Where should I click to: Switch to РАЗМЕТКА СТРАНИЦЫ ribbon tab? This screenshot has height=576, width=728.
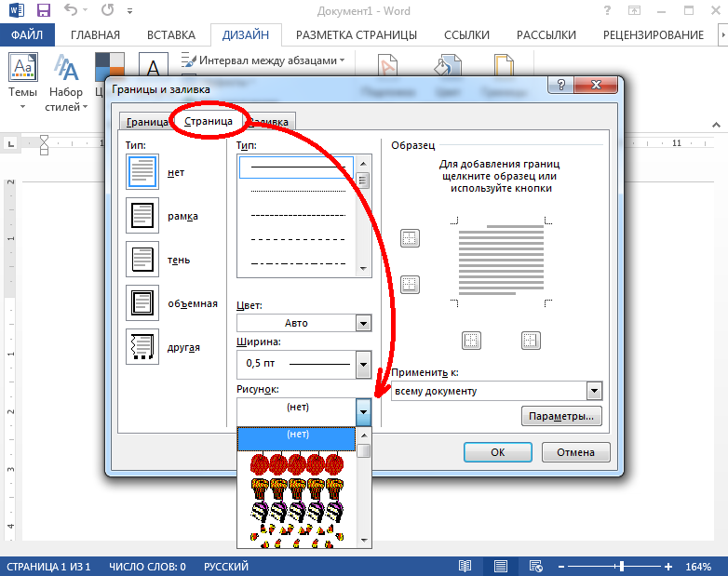click(357, 34)
